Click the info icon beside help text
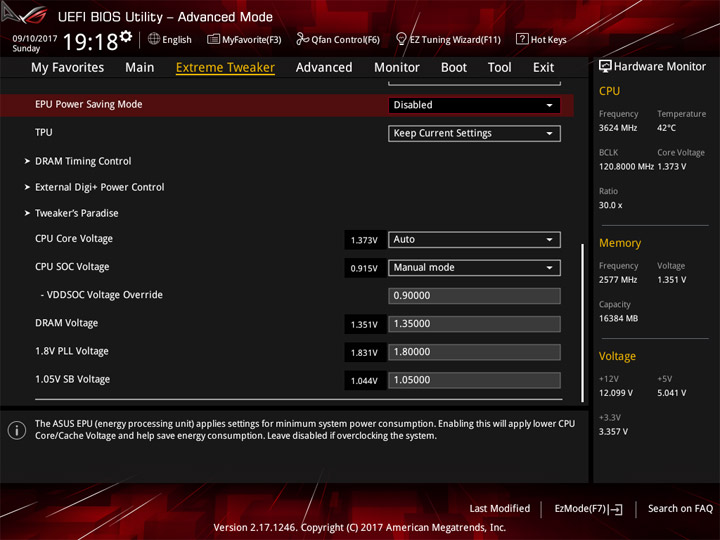Viewport: 720px width, 540px height. pos(17,430)
